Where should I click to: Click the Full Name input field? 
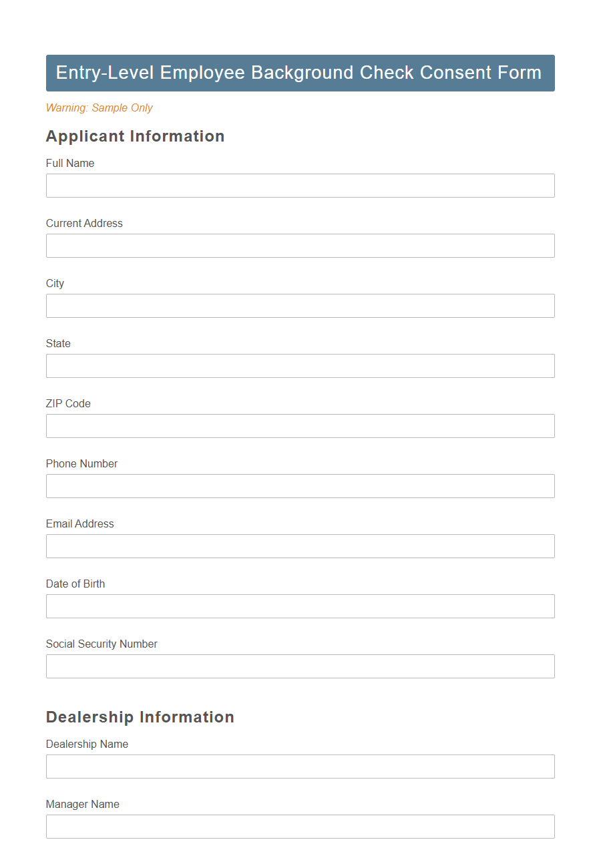coord(300,186)
